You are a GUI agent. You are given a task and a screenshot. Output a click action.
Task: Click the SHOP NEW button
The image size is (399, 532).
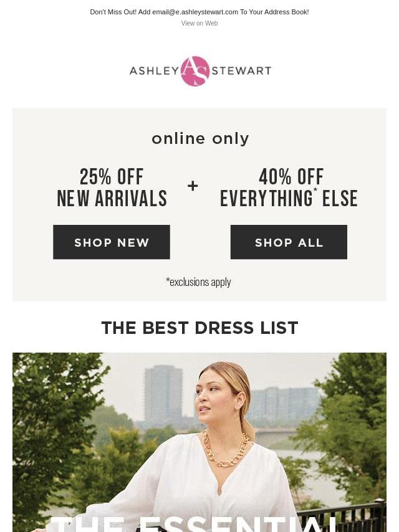coord(112,242)
